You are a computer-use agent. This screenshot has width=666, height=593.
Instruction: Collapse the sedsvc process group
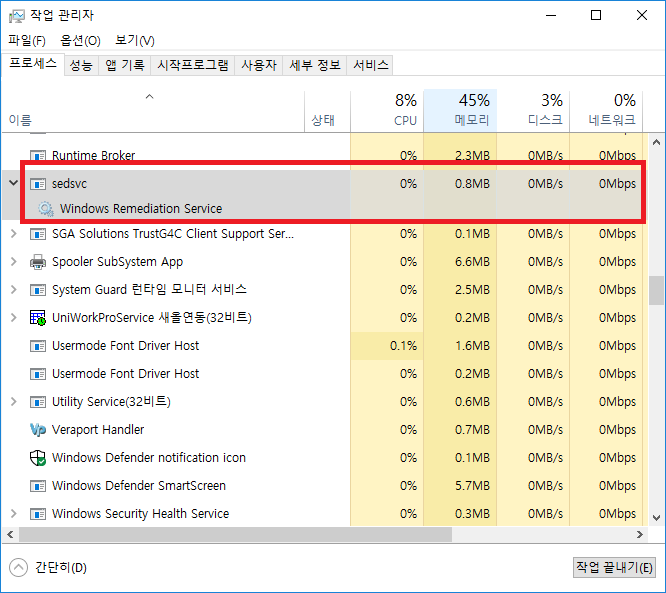coord(14,183)
